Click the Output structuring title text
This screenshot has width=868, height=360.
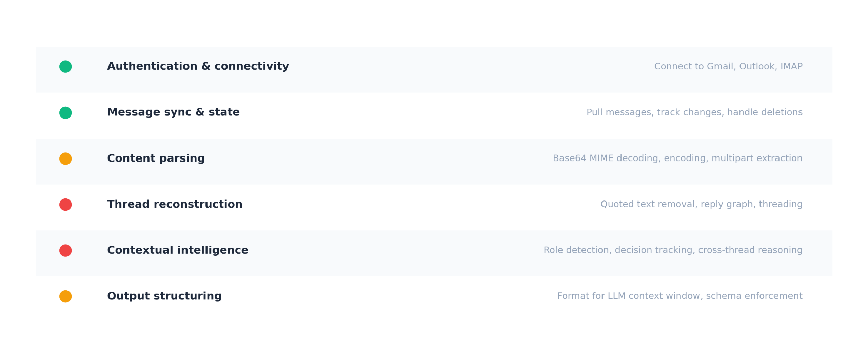[x=164, y=296]
